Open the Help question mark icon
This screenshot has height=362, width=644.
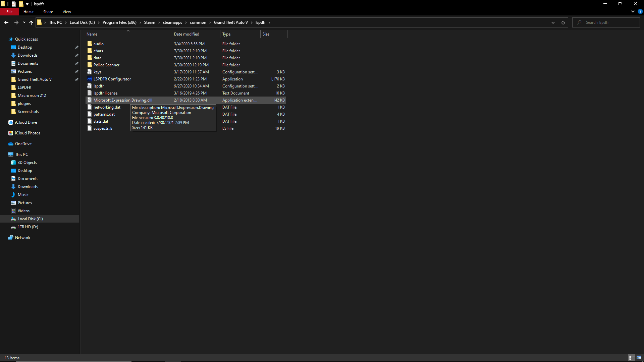(640, 11)
